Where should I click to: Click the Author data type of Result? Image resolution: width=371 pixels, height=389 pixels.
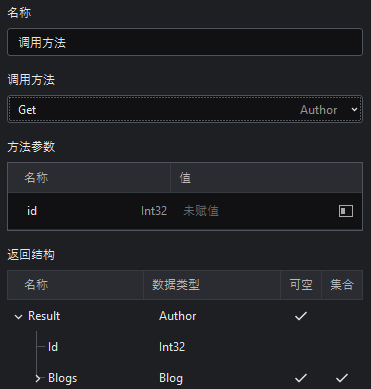(178, 316)
